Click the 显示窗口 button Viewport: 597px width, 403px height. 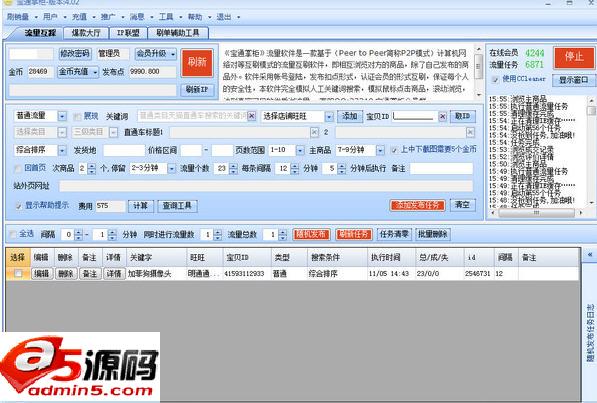click(x=573, y=80)
